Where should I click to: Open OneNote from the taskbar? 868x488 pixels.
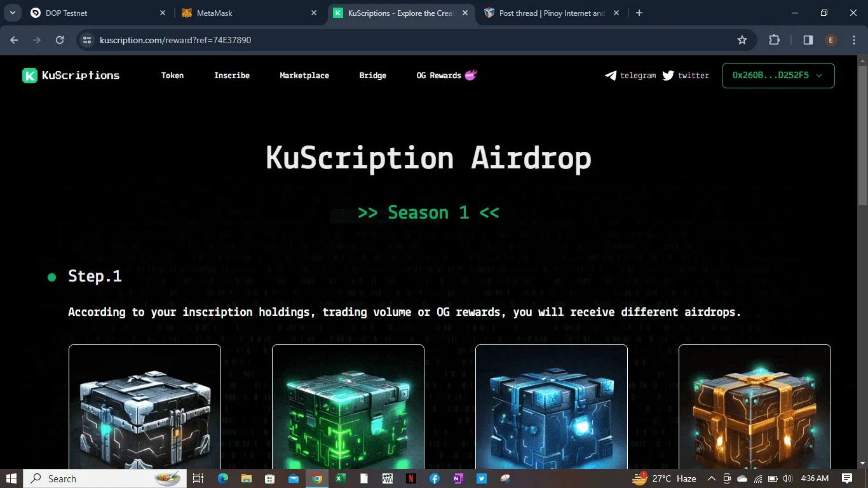tap(458, 478)
